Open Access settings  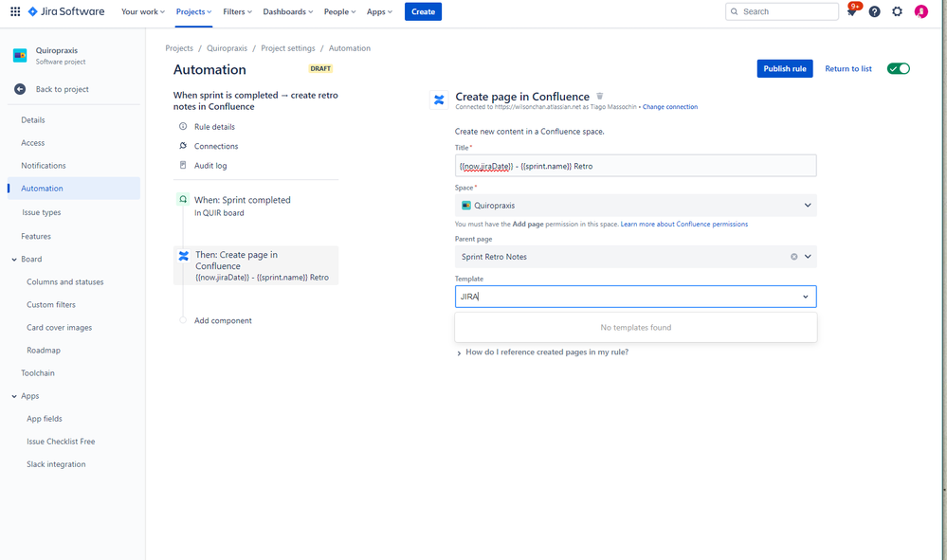[32, 143]
